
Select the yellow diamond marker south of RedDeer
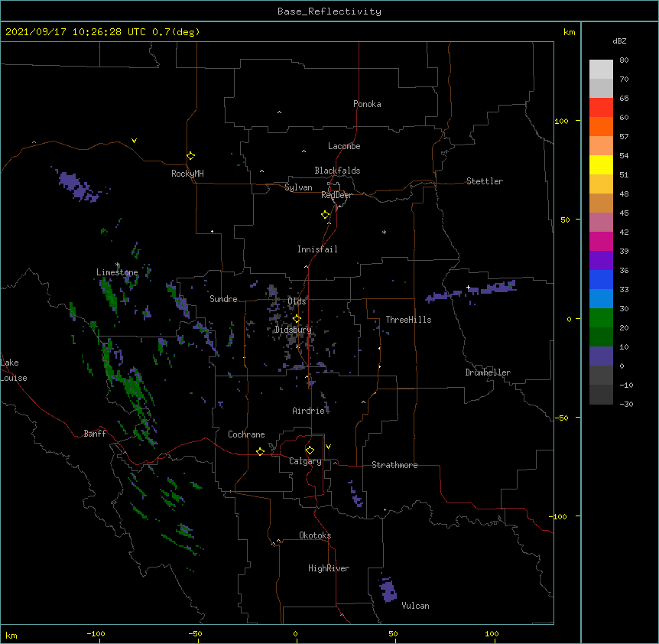click(x=325, y=214)
